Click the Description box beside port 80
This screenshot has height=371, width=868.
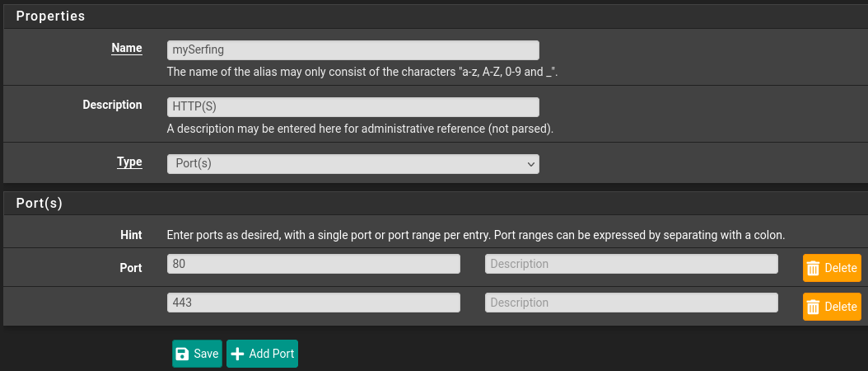(x=631, y=264)
